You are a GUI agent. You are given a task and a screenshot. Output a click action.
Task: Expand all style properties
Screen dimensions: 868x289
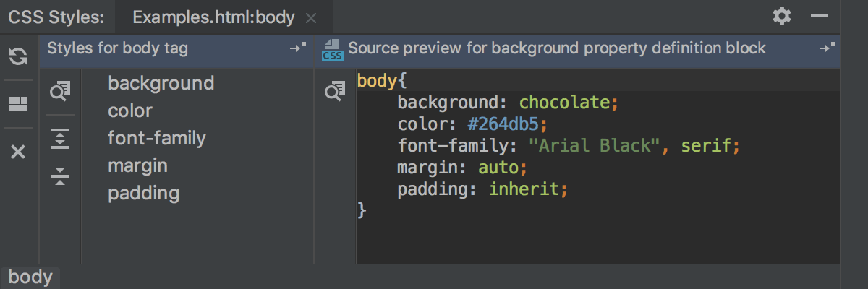pos(60,139)
